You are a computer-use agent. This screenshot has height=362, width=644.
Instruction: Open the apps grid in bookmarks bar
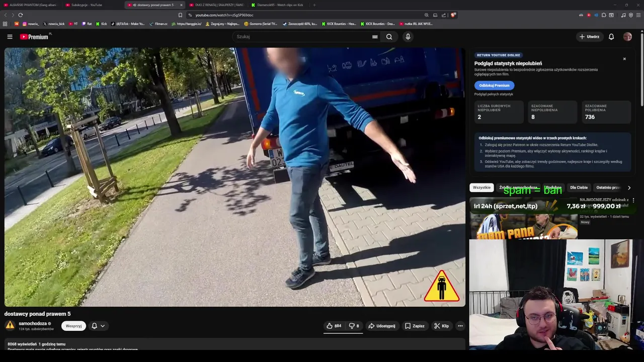click(5, 24)
